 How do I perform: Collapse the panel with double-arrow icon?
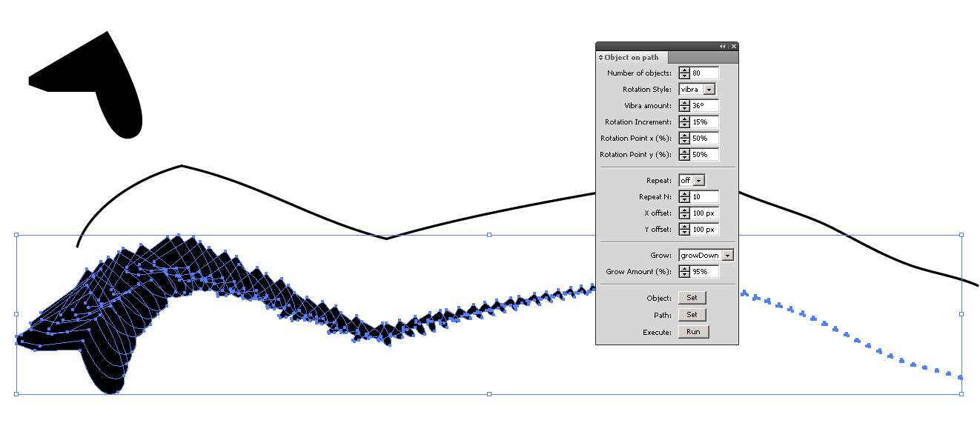click(722, 47)
